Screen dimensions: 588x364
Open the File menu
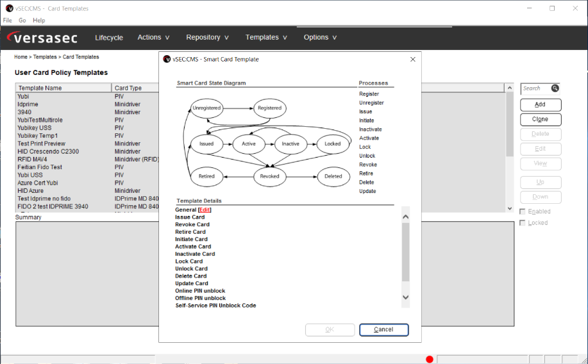click(8, 21)
